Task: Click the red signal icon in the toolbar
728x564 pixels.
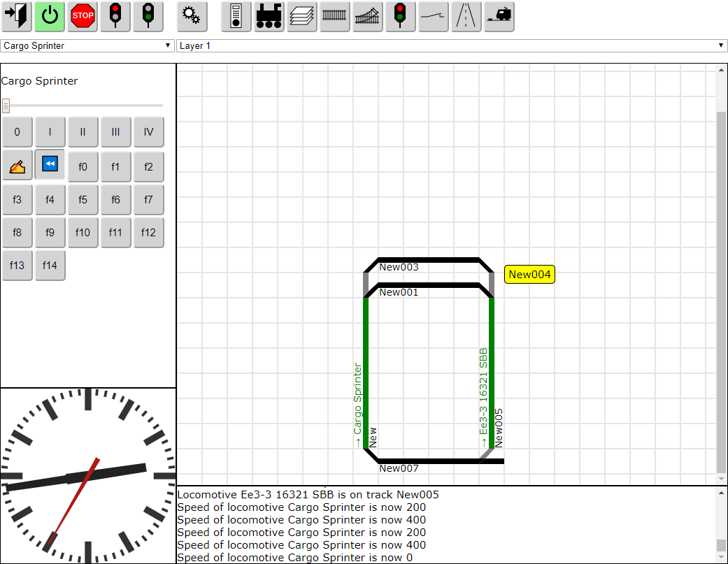Action: click(115, 16)
